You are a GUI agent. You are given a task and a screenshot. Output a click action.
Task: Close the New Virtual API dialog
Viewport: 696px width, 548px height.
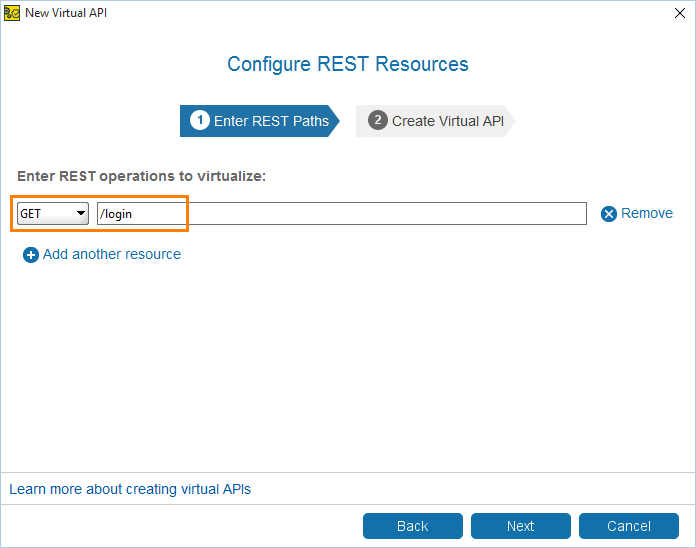(680, 13)
